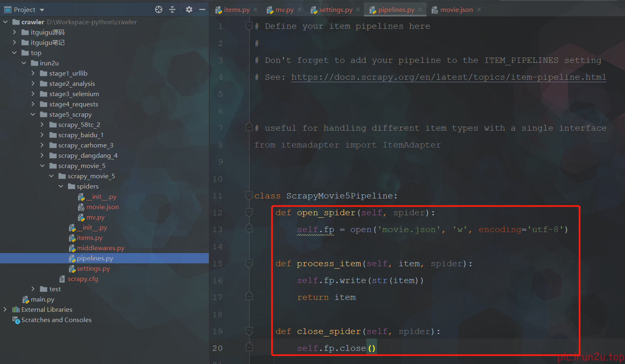The width and height of the screenshot is (625, 364).
Task: Expand External Libraries node
Action: [5, 309]
